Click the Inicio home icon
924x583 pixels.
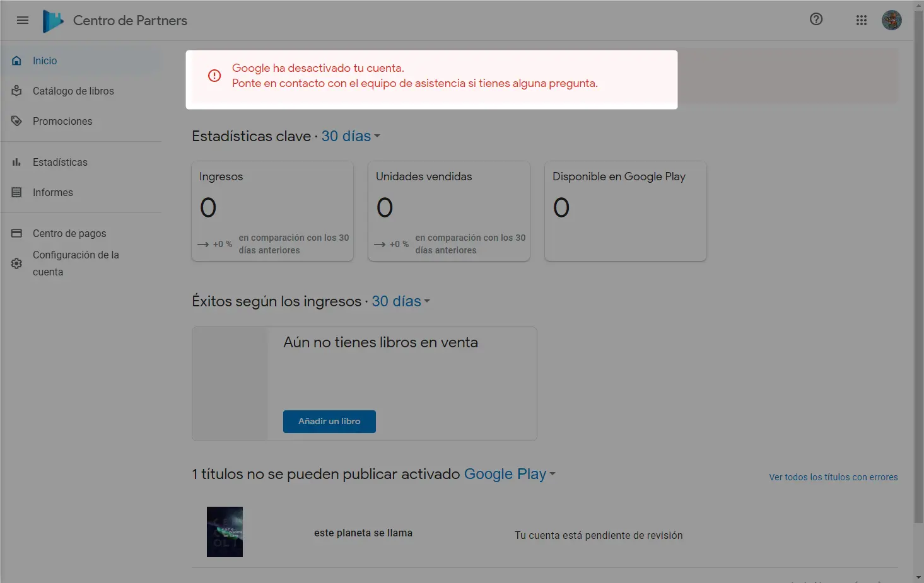(17, 61)
